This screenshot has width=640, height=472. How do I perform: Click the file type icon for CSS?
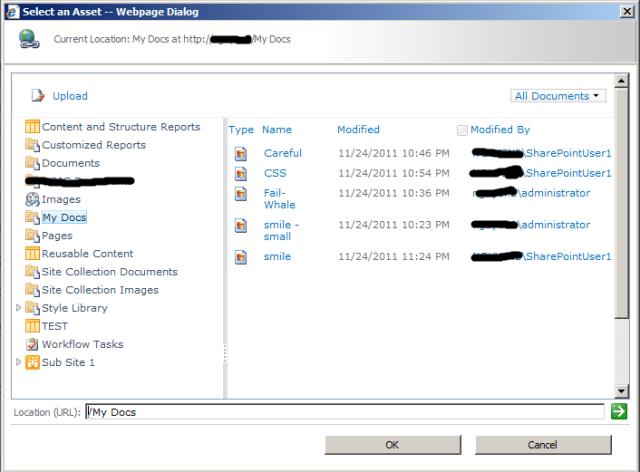point(240,174)
